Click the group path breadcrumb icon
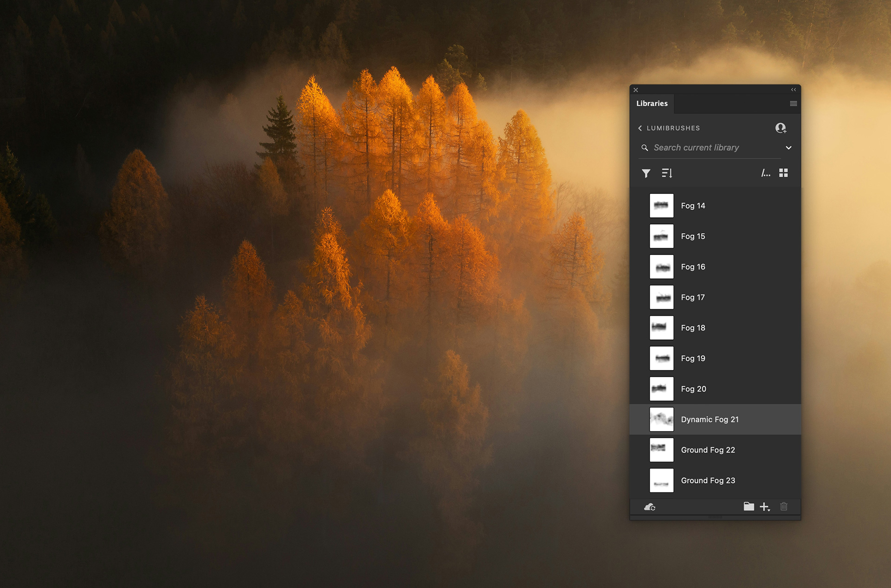The height and width of the screenshot is (588, 891). point(765,173)
